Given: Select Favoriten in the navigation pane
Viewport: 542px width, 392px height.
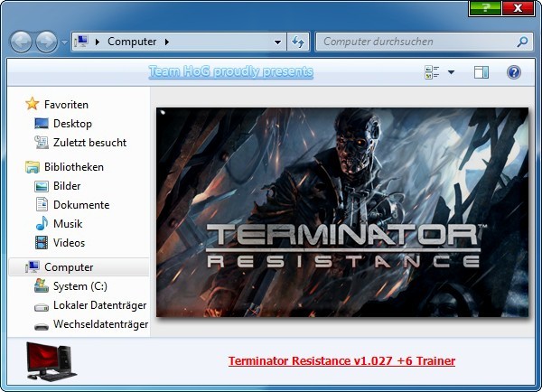Looking at the screenshot, I should pos(66,105).
